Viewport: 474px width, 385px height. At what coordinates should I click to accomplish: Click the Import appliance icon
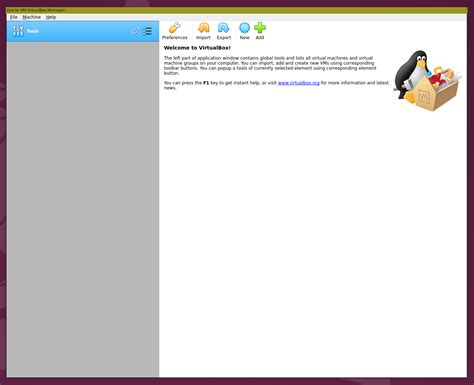203,31
